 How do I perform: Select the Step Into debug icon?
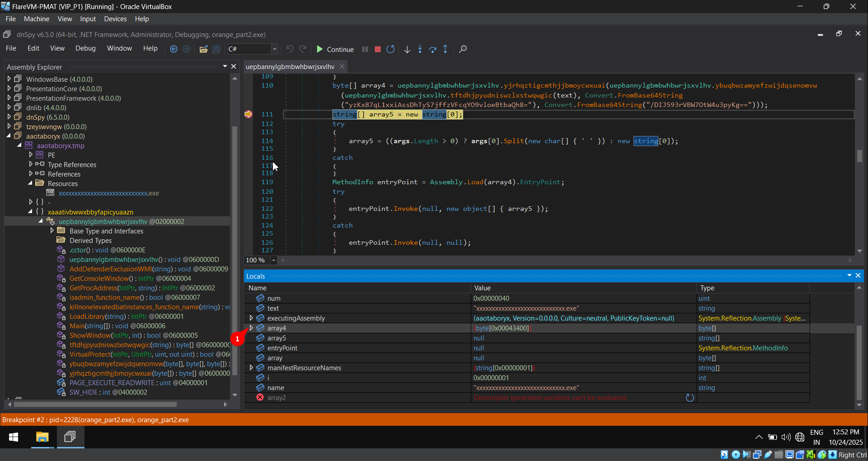tap(420, 49)
